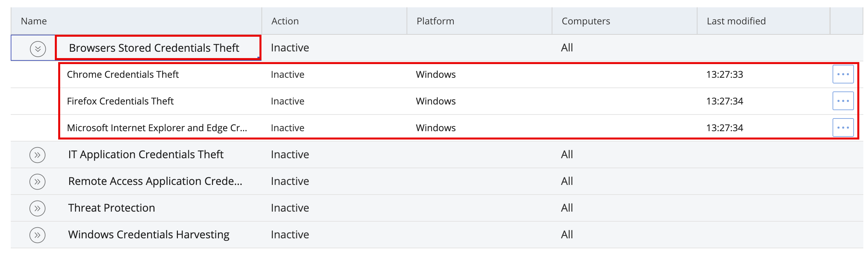
Task: Click the Windows platform label for Firefox rule
Action: tap(436, 100)
